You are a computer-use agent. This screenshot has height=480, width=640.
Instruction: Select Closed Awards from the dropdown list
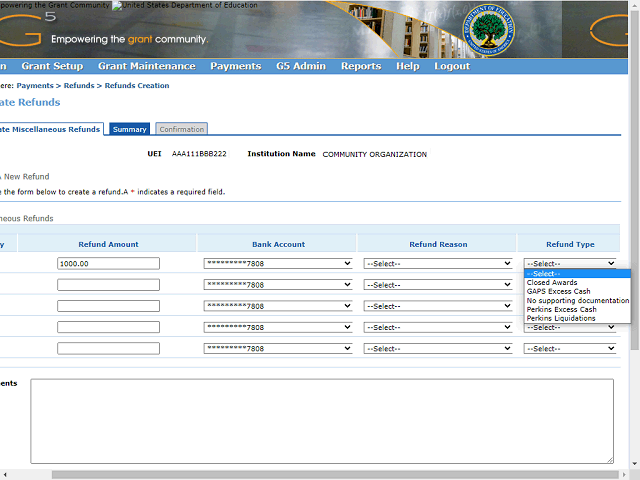(552, 283)
